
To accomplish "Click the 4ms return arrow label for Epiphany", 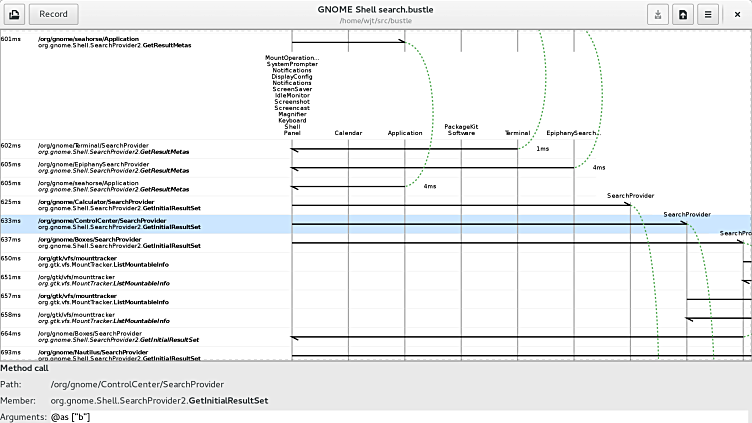I will tap(599, 167).
